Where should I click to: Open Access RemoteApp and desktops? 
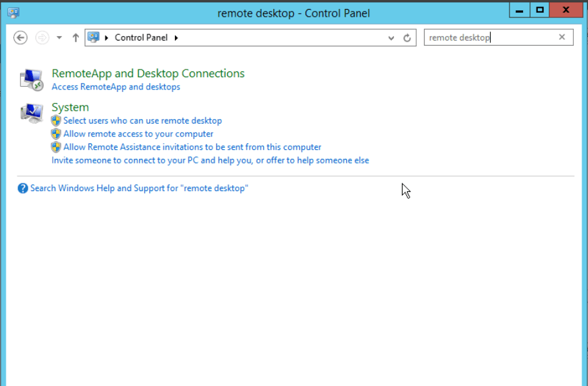coord(116,87)
